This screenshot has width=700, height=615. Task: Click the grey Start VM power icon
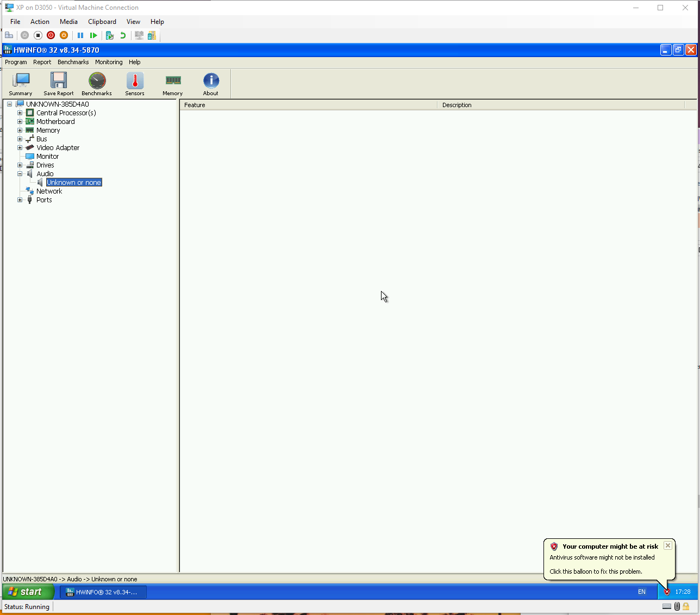24,35
